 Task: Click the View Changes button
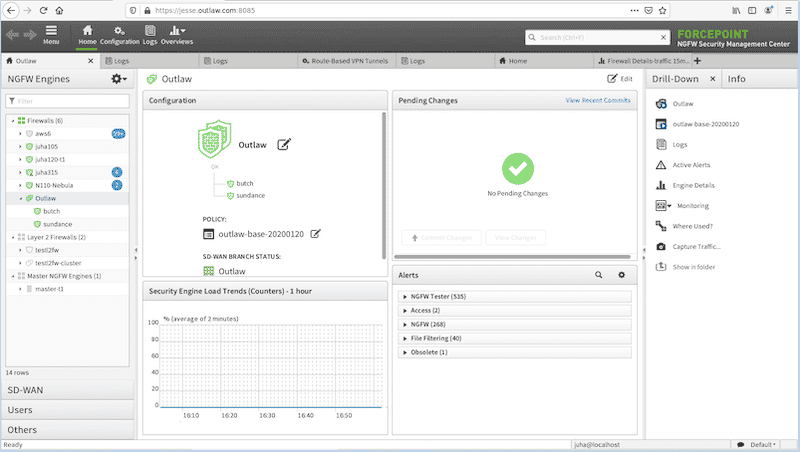515,238
